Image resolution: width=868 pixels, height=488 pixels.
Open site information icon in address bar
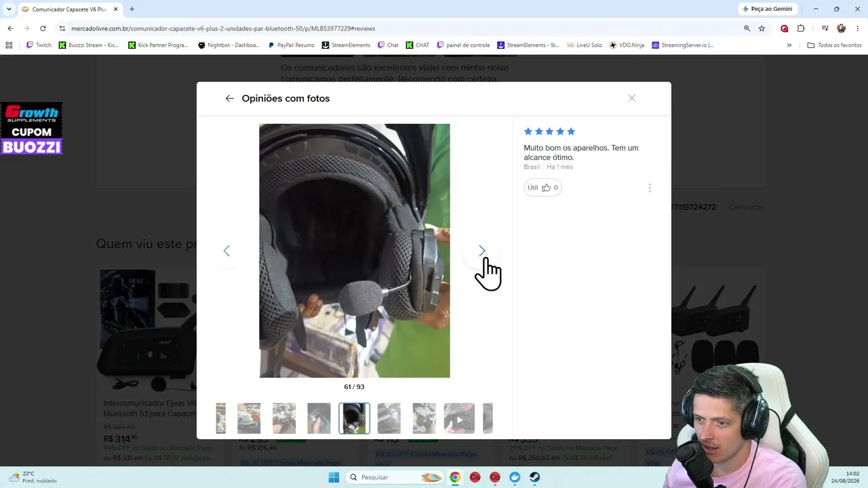tap(62, 28)
